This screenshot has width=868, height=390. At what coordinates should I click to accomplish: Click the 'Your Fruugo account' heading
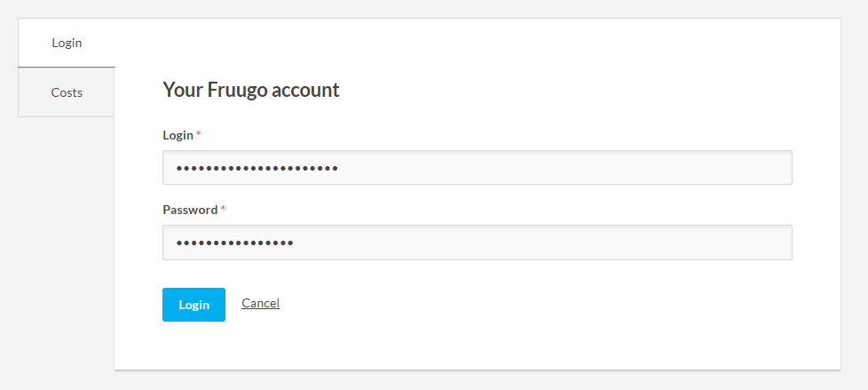[251, 90]
